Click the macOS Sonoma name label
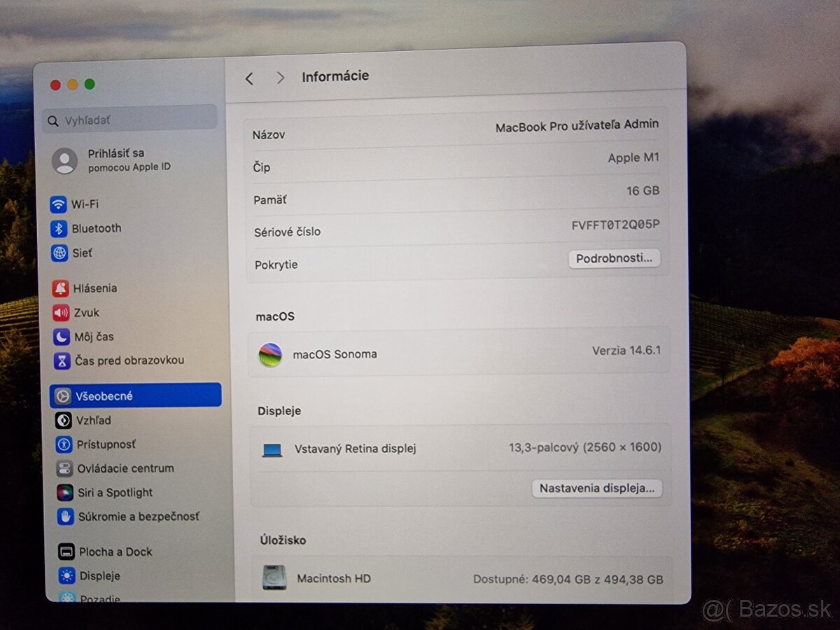Screen dimensions: 840x630 (335, 354)
